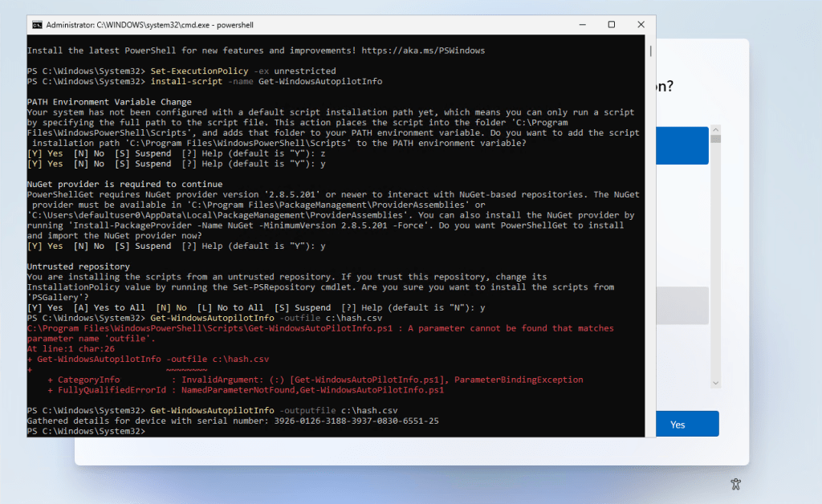
Task: Minimize the PowerShell console window
Action: click(x=581, y=25)
